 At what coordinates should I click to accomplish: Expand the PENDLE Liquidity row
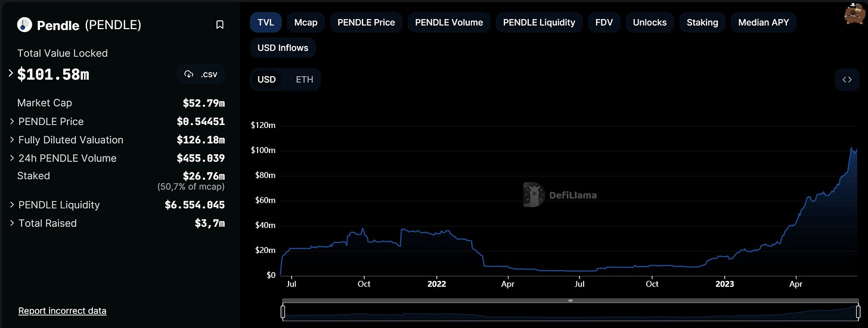point(12,205)
